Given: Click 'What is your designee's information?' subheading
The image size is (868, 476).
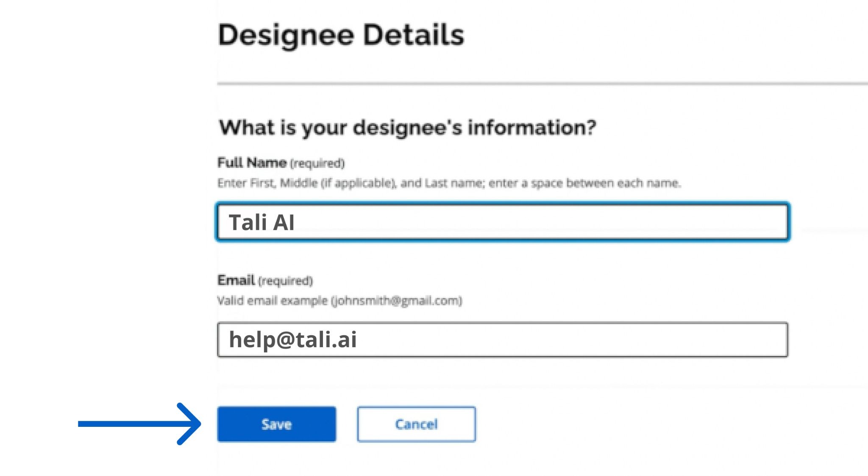Looking at the screenshot, I should (407, 128).
